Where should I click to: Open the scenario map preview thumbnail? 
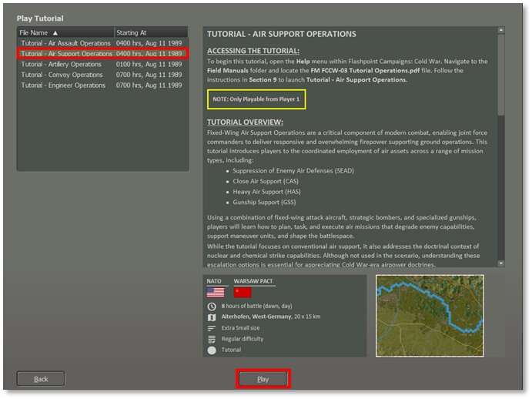(430, 314)
